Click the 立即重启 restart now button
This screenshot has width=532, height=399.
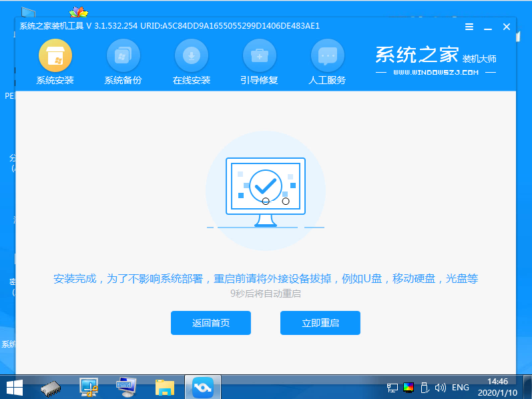click(x=320, y=323)
